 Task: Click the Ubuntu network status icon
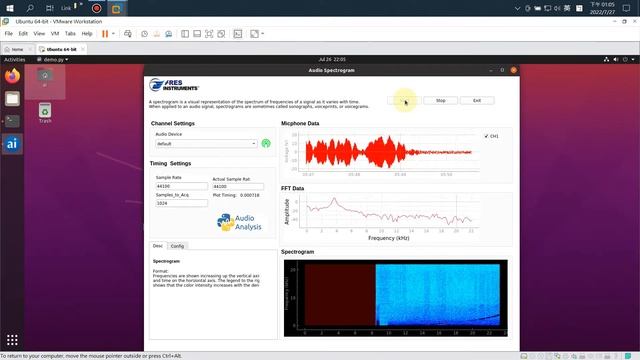(606, 60)
